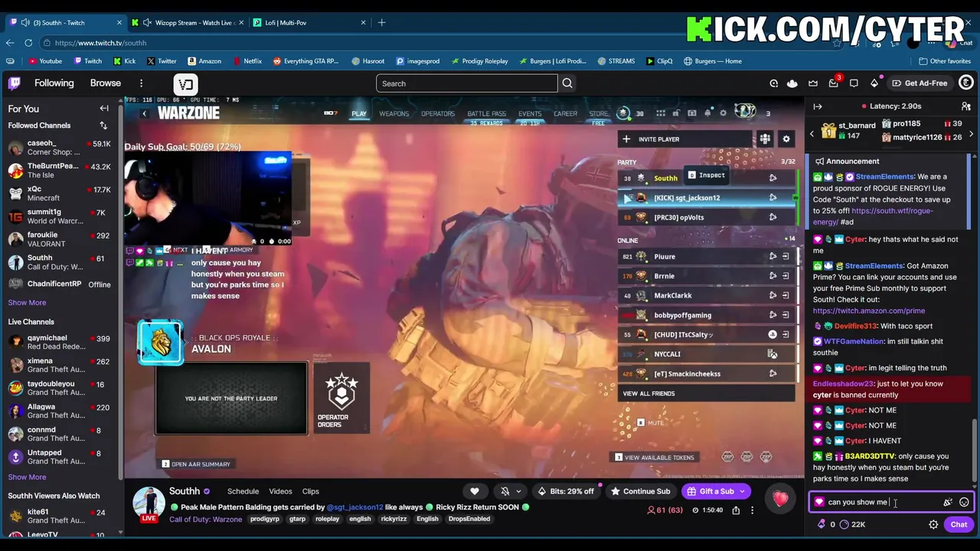Share the stream via share icon
The width and height of the screenshot is (980, 551).
coord(736,510)
